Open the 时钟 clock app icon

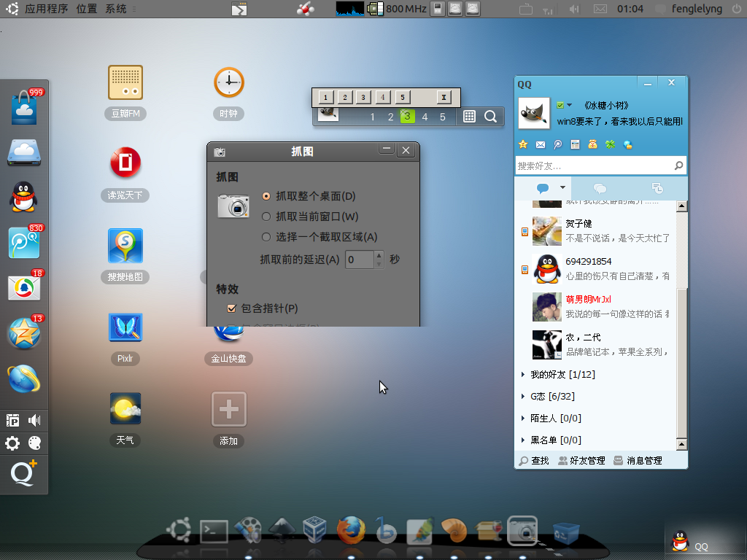[x=228, y=82]
